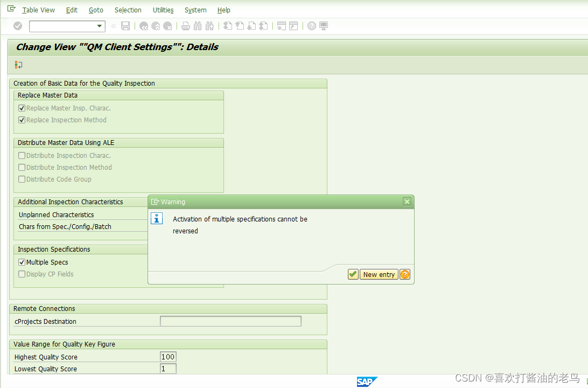This screenshot has height=388, width=588.
Task: Check the Display CP Fields option
Action: [x=22, y=274]
